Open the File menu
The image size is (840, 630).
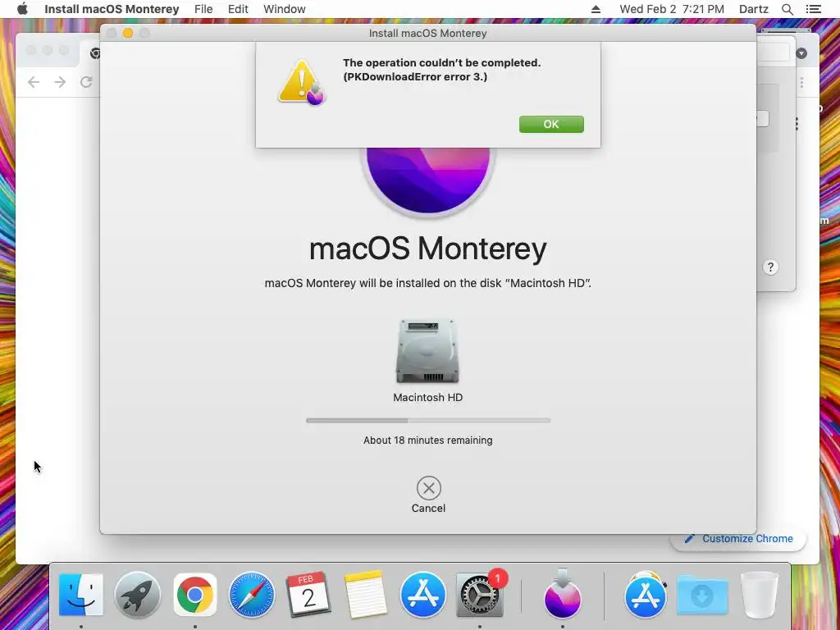click(x=203, y=9)
